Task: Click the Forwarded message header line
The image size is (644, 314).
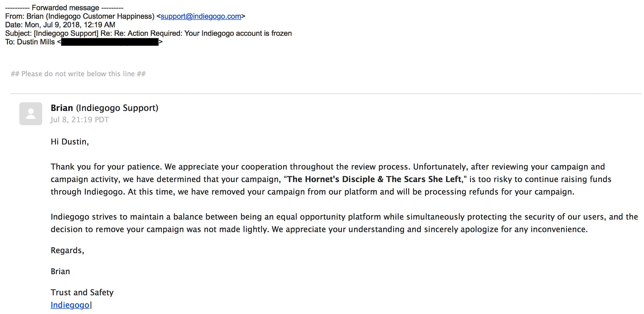Action: [64, 8]
